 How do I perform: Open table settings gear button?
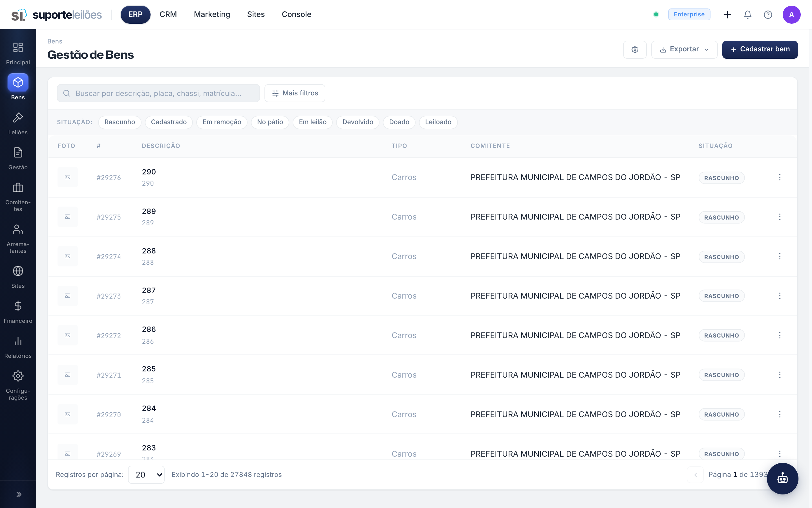[634, 49]
